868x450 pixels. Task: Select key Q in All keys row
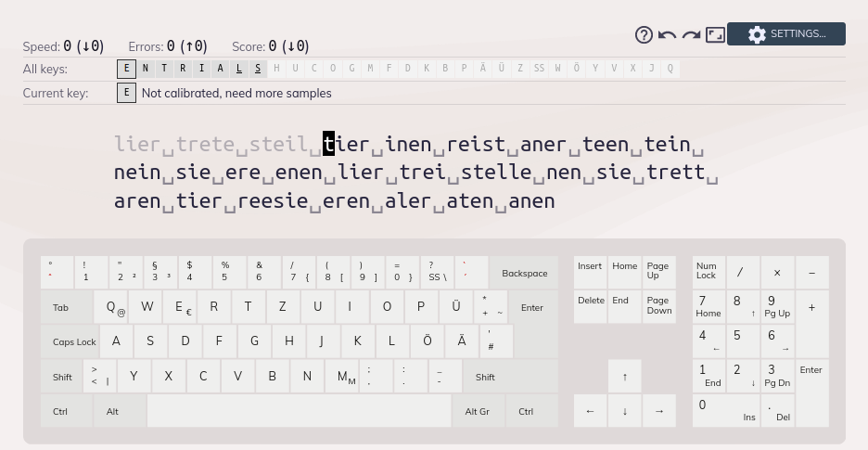(670, 69)
